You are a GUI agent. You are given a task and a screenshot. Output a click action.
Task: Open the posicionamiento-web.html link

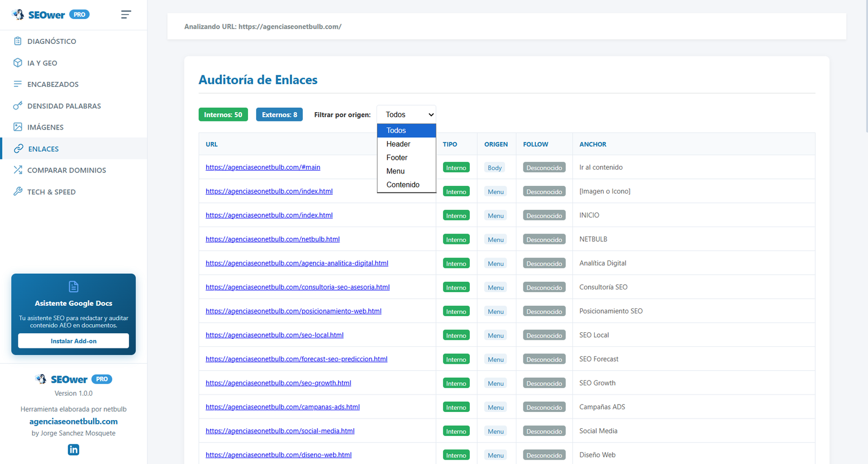tap(293, 311)
